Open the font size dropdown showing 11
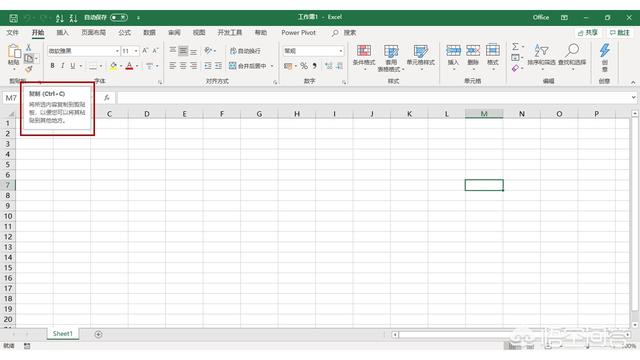This screenshot has height=360, width=640. 136,51
